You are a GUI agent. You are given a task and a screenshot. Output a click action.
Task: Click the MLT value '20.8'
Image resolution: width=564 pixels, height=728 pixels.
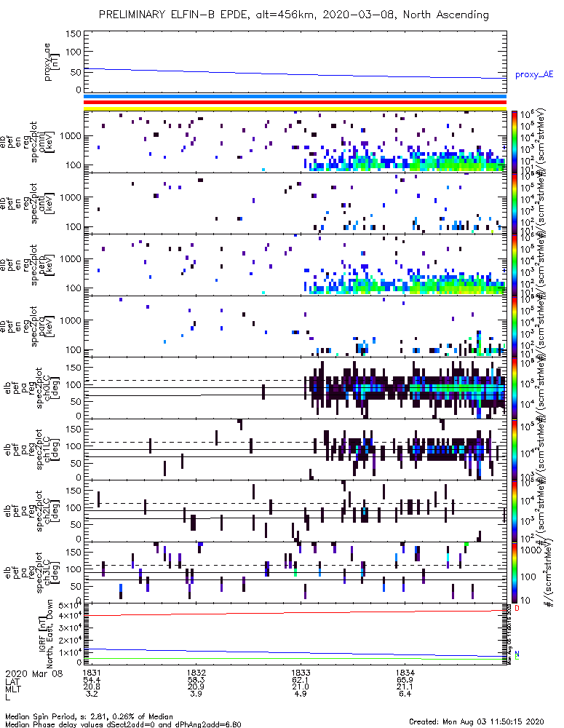(92, 687)
